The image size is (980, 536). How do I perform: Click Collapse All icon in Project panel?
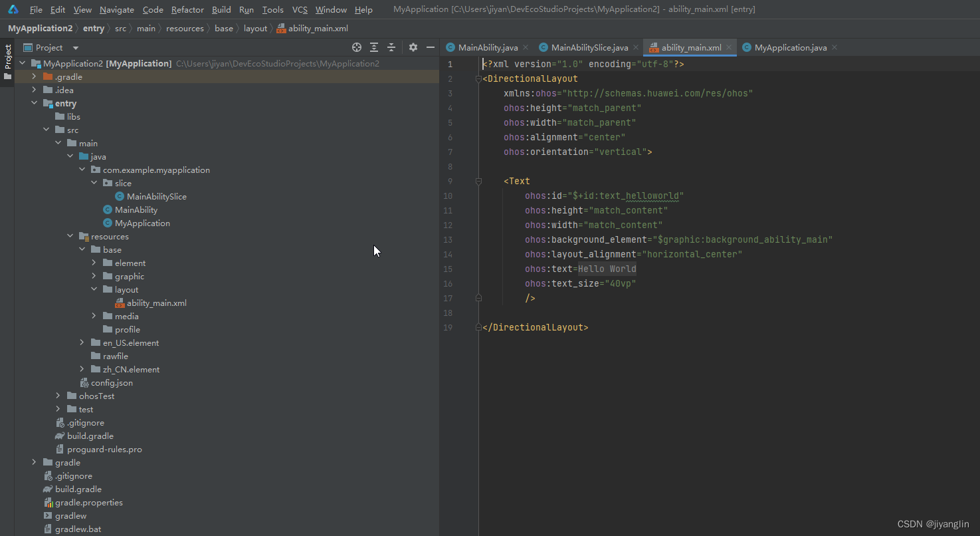tap(391, 47)
